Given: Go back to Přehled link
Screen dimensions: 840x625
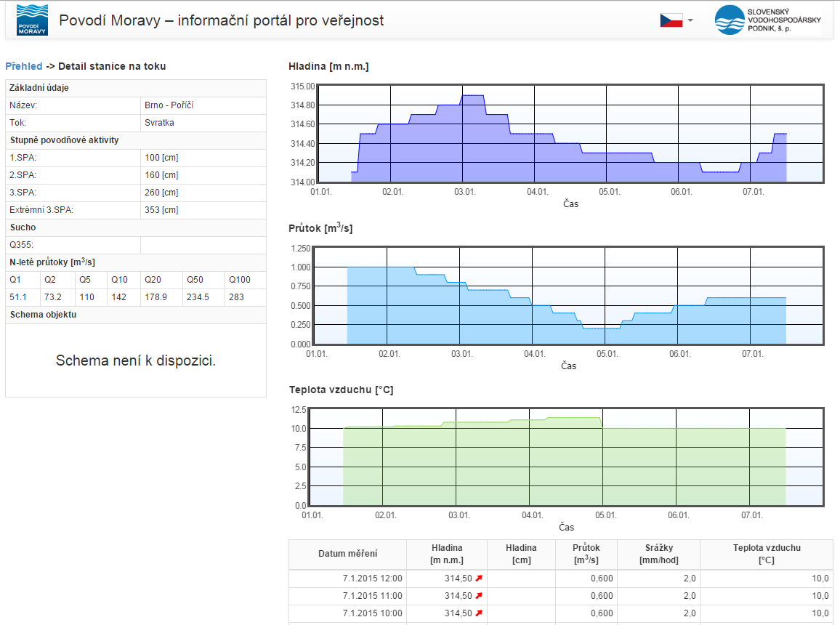Looking at the screenshot, I should 23,66.
